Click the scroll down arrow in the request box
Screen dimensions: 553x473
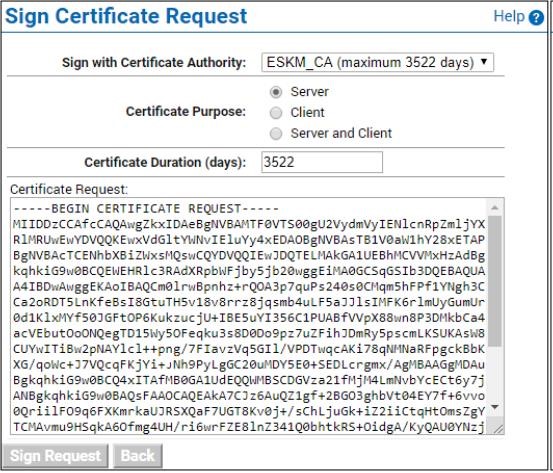click(495, 408)
